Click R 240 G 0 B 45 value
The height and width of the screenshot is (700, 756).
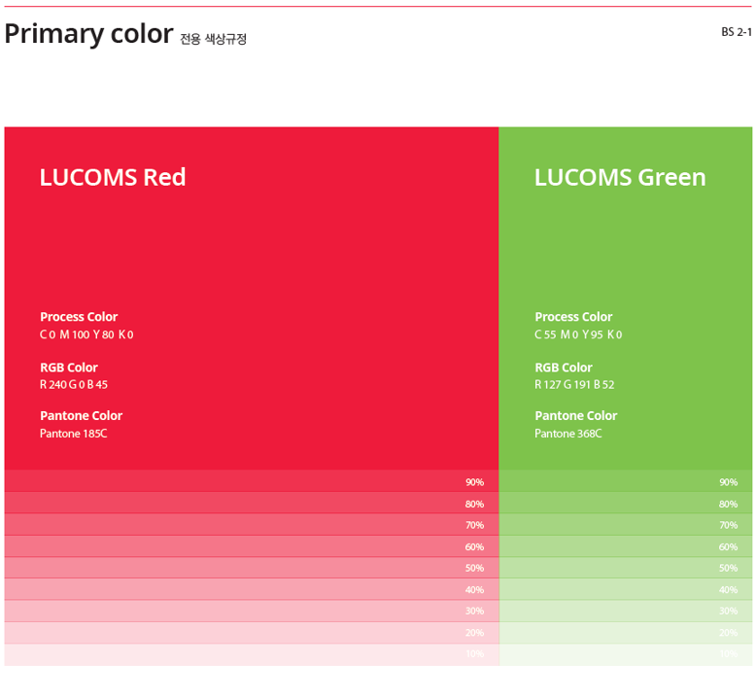click(74, 384)
